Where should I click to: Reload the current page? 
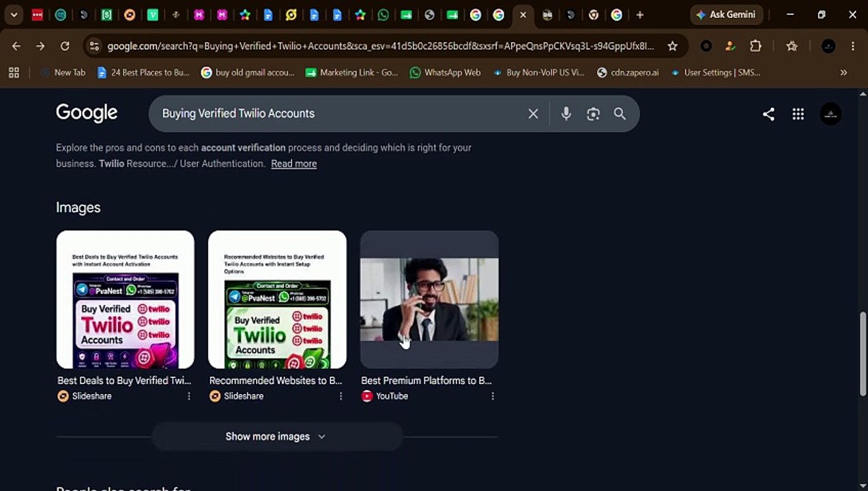(65, 46)
